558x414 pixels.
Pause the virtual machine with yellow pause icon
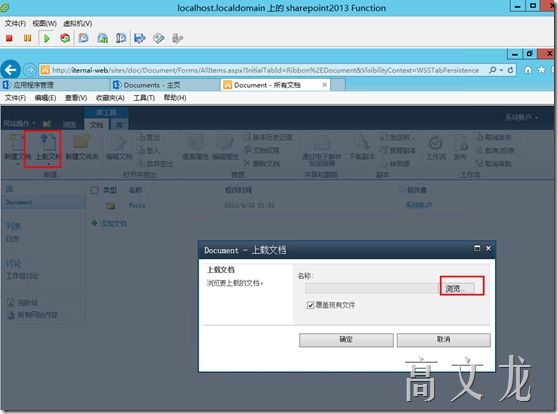(x=27, y=38)
